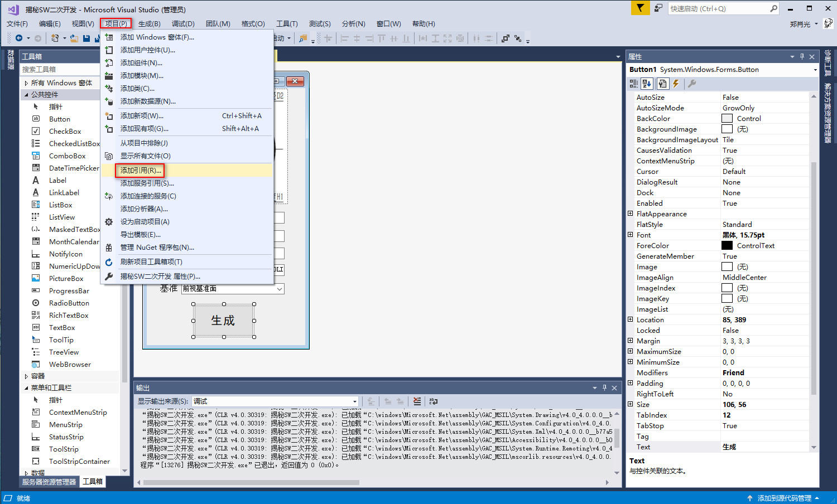The image size is (837, 504).
Task: Open the 诊断工具 side panel tab
Action: coord(828,63)
